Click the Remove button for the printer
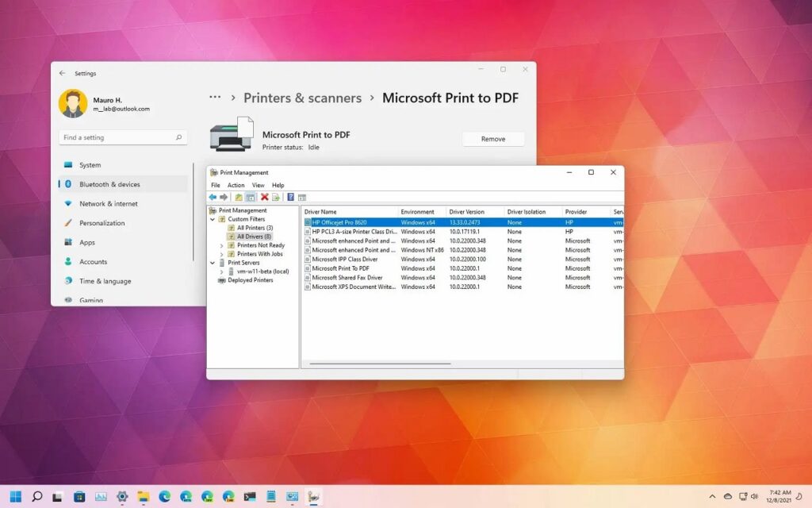Viewport: 812px width, 508px height. [492, 139]
